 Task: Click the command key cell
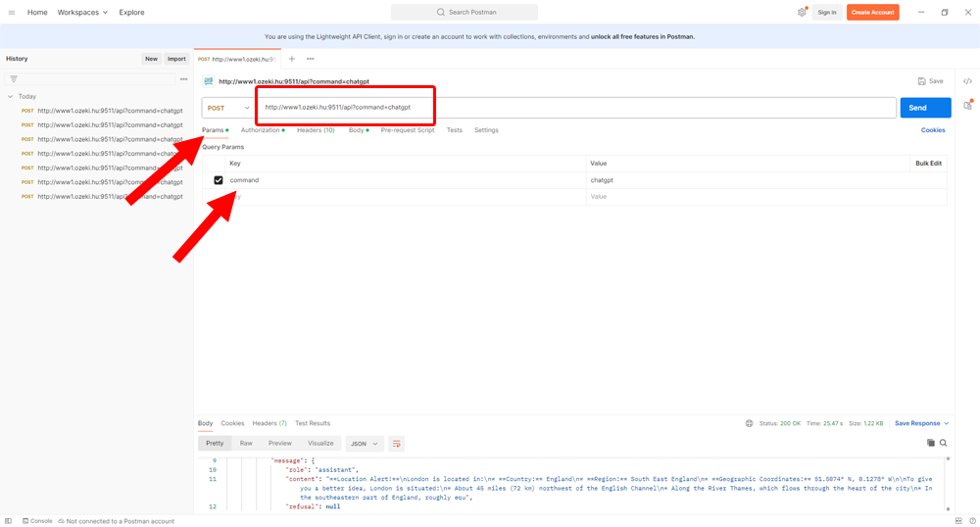click(x=406, y=180)
